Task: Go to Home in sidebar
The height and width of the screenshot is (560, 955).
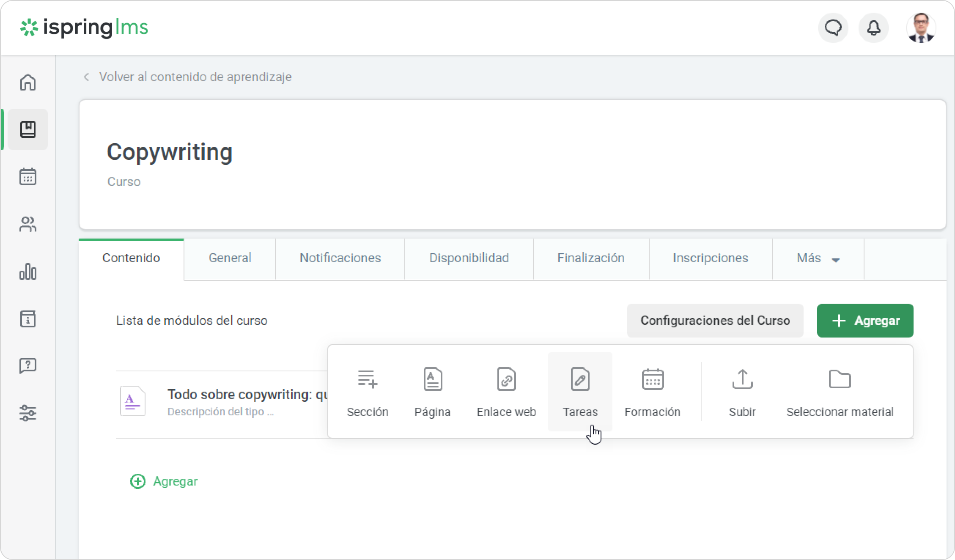Action: click(28, 82)
